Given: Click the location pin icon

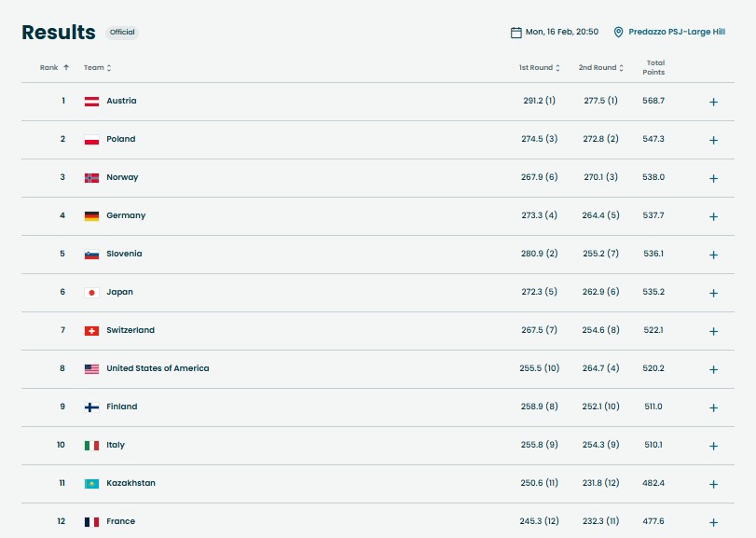Looking at the screenshot, I should coord(618,32).
